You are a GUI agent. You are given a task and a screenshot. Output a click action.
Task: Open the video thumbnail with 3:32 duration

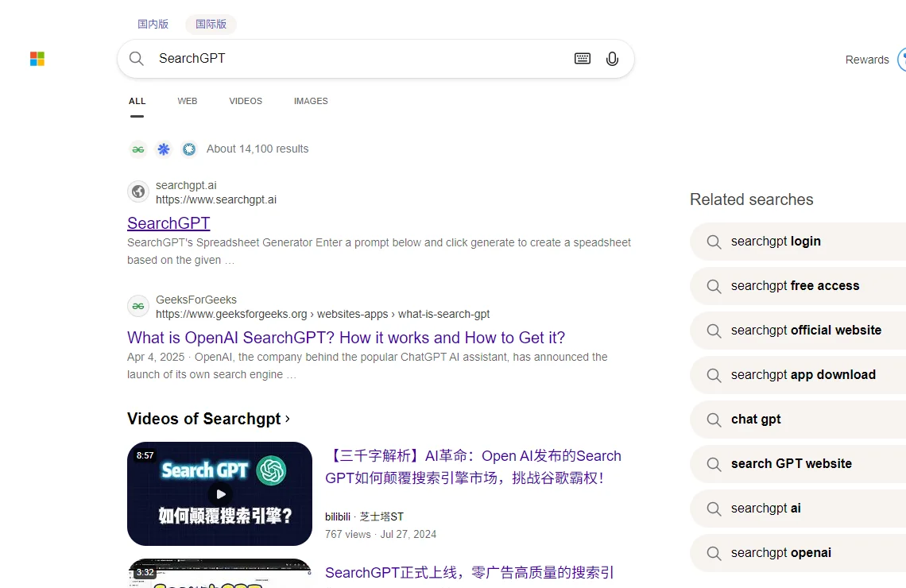219,573
